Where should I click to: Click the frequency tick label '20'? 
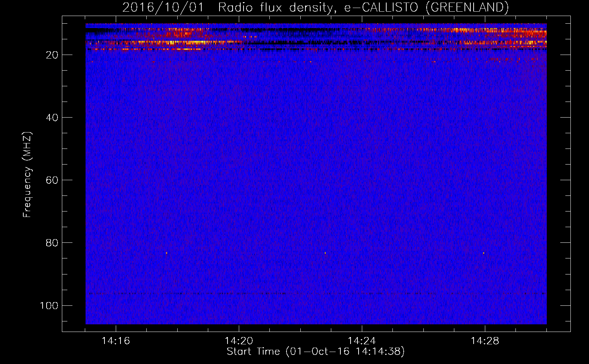(x=52, y=55)
